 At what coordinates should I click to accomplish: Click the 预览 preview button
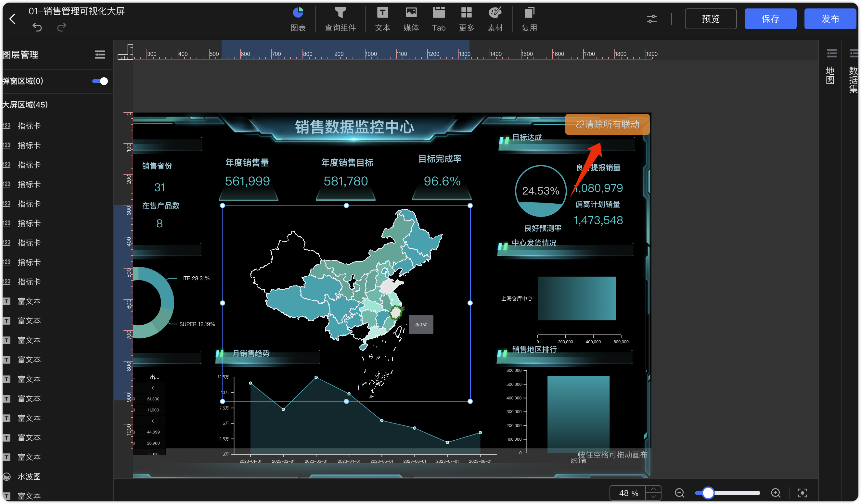pos(710,19)
